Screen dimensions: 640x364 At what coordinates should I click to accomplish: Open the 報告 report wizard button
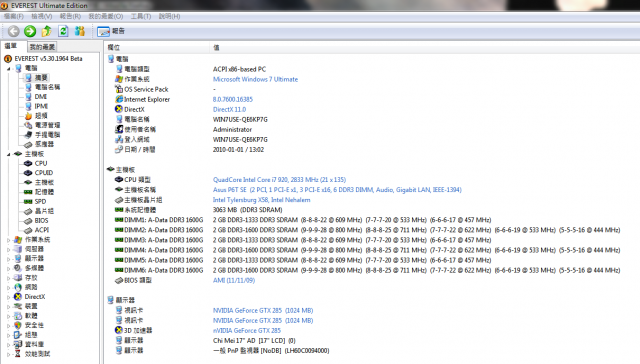click(111, 31)
